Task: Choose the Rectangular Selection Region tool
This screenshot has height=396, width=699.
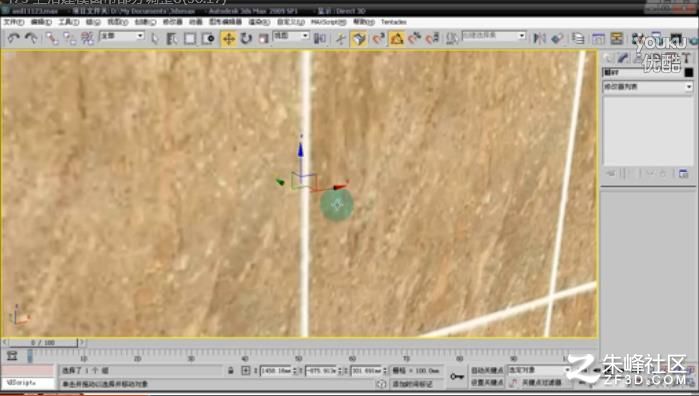Action: (x=190, y=39)
